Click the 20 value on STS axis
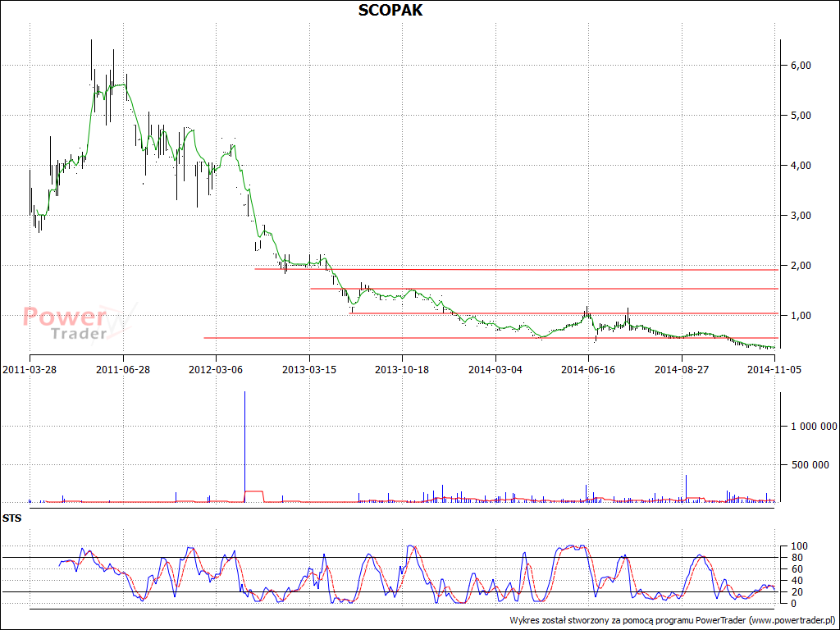Screen dimensions: 840x630 (x=796, y=592)
